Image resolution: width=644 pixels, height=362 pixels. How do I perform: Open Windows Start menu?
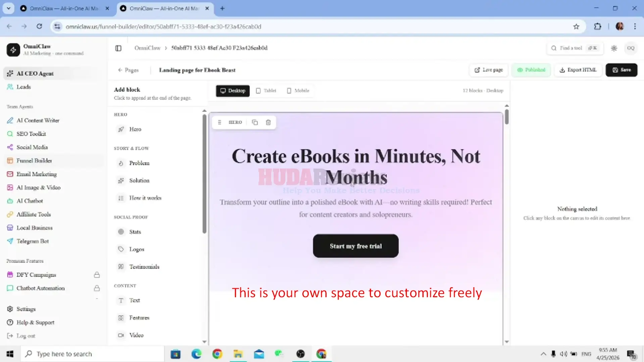pyautogui.click(x=10, y=354)
